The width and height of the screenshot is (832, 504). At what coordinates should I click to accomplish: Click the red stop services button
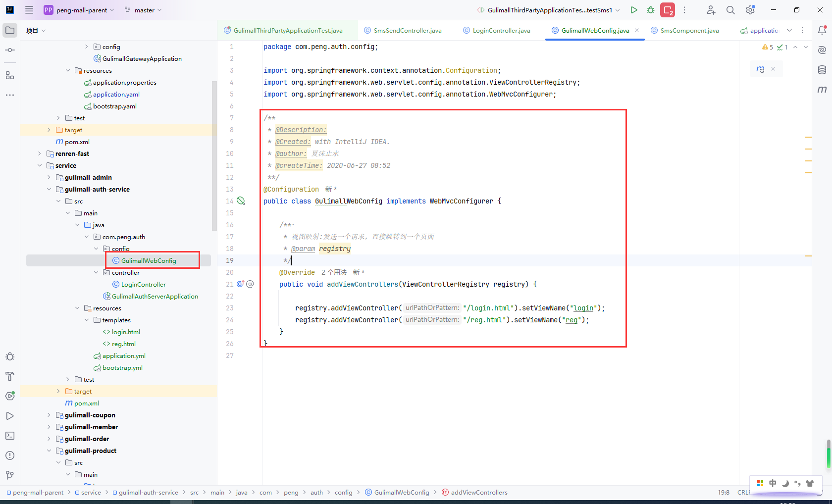point(668,10)
